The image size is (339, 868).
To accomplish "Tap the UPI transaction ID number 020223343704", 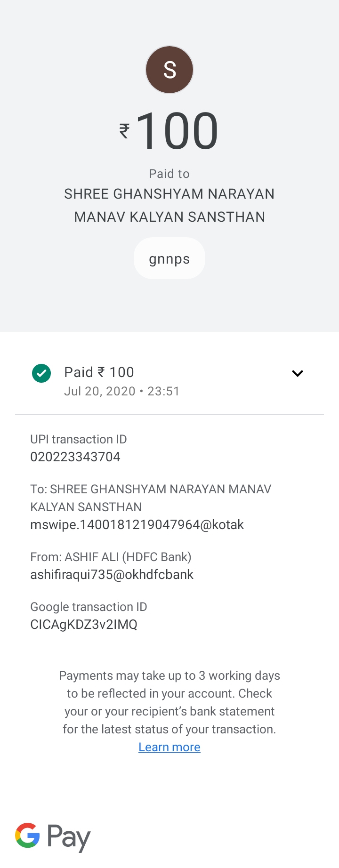I will click(75, 457).
